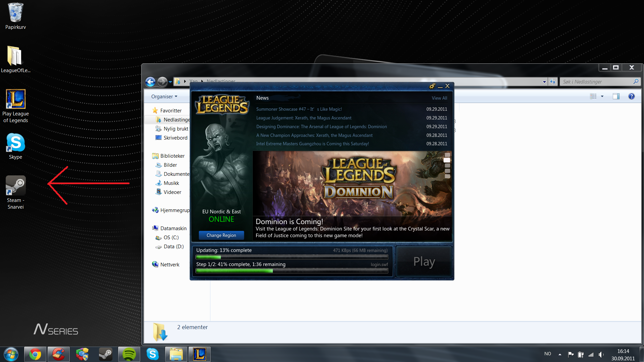Click the launcher settings gears icon
644x362 pixels.
pyautogui.click(x=432, y=86)
